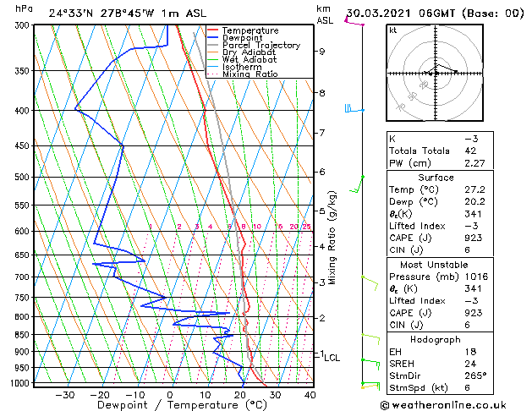The image size is (532, 411).
Task: Click the 'Dewpoint / Temperature (°C)' axis title
Action: click(x=182, y=405)
